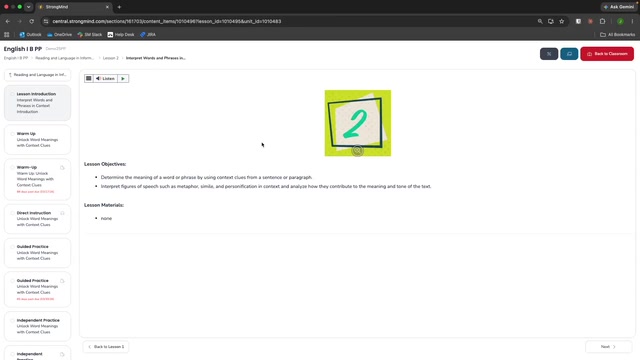This screenshot has width=640, height=360.
Task: Open the green profile avatar
Action: 620,21
